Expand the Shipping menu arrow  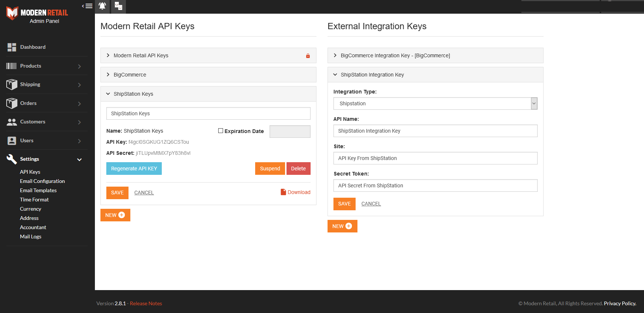point(79,85)
